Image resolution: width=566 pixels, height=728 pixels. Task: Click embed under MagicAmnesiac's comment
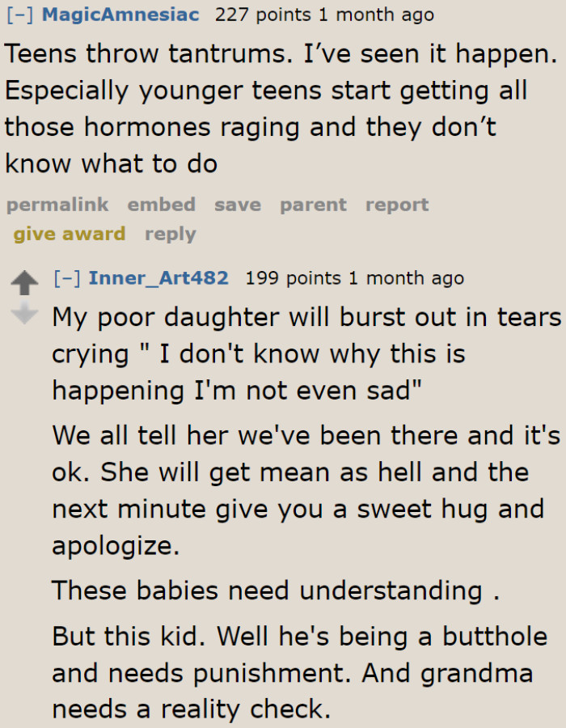tap(161, 205)
